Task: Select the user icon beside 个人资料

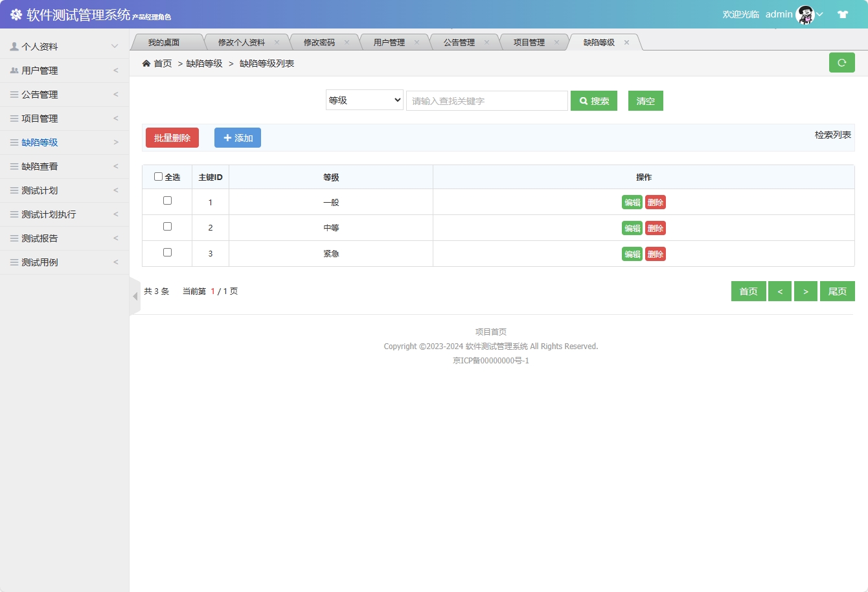Action: pyautogui.click(x=14, y=45)
